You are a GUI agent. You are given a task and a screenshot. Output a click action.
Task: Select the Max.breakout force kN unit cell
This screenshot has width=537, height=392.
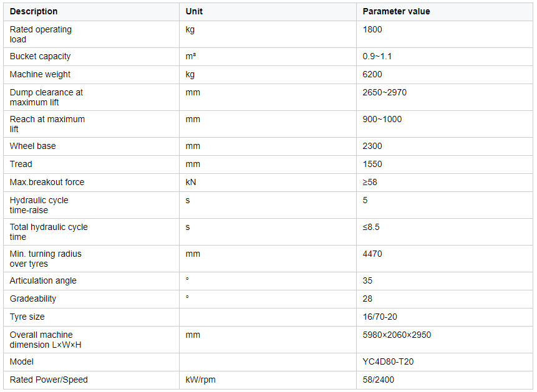[268, 182]
